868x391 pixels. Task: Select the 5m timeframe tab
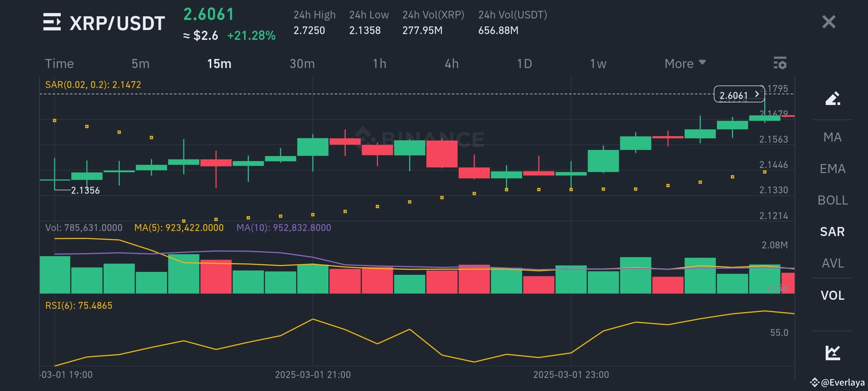[x=141, y=64]
